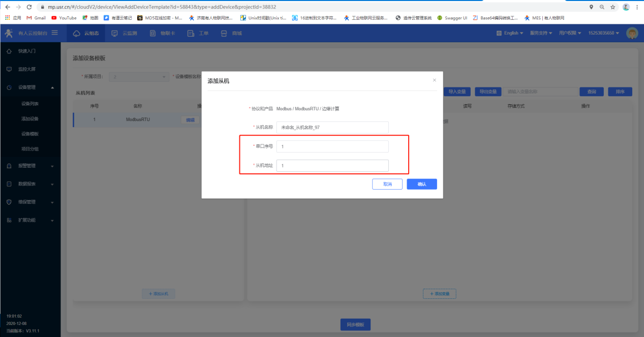644x337 pixels.
Task: Click the 监控大屏 monitor icon in sidebar
Action: 9,69
